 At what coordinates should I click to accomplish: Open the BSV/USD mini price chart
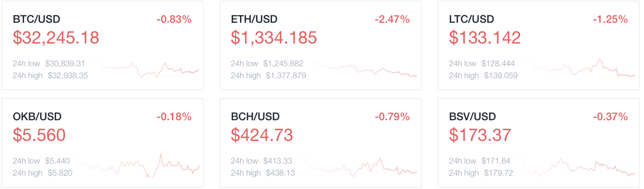point(577,167)
